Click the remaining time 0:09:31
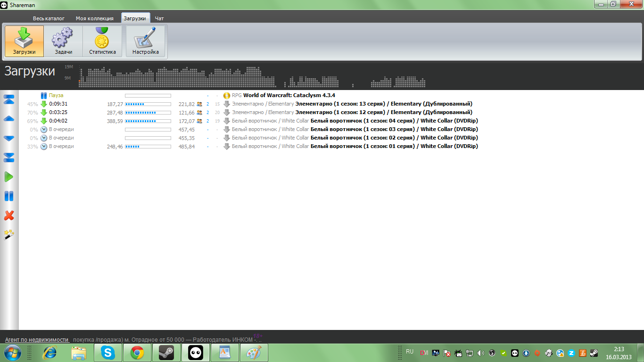This screenshot has width=644, height=362. click(x=58, y=104)
